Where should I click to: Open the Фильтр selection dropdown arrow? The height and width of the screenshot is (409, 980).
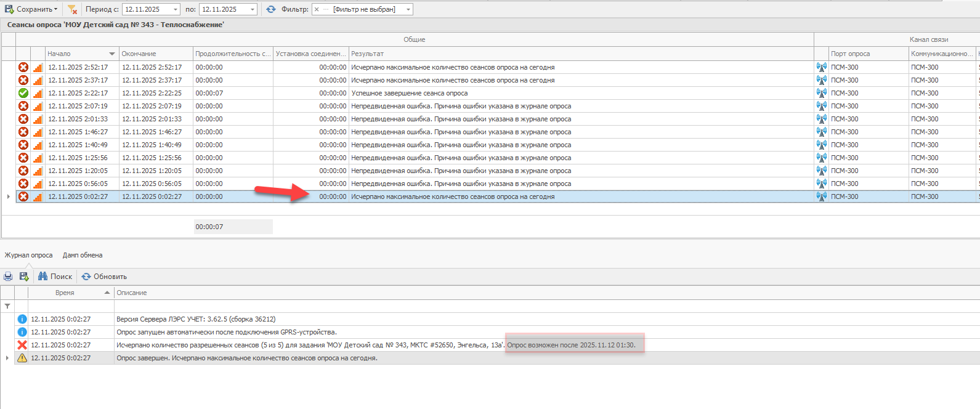[408, 9]
